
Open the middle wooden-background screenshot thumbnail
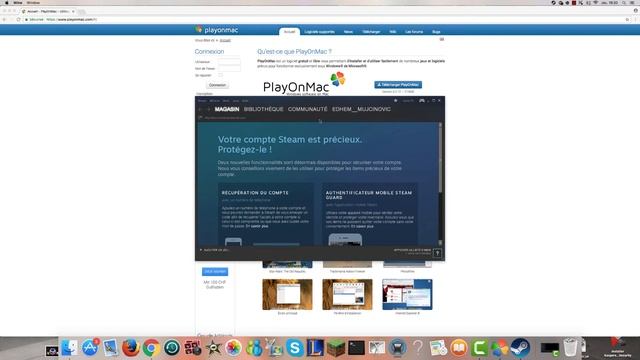347,294
